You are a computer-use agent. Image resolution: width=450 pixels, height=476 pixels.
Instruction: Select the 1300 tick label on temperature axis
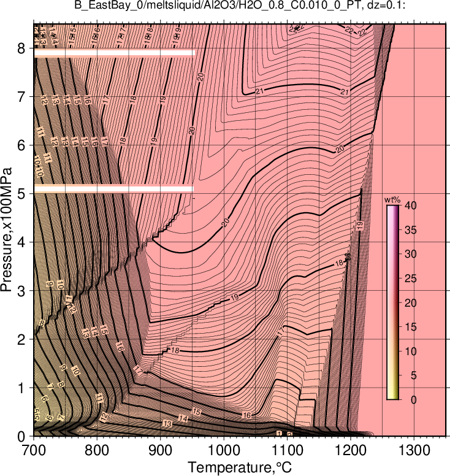tap(414, 451)
